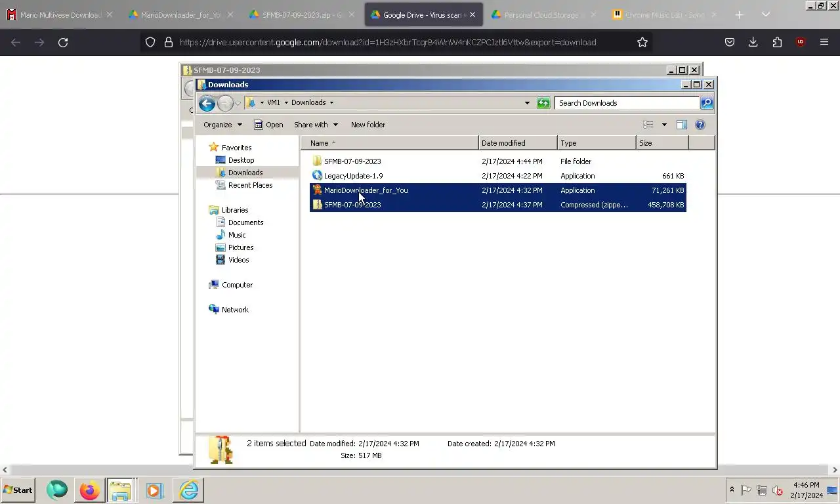
Task: Click the Windows Explorer taskbar icon
Action: click(121, 490)
